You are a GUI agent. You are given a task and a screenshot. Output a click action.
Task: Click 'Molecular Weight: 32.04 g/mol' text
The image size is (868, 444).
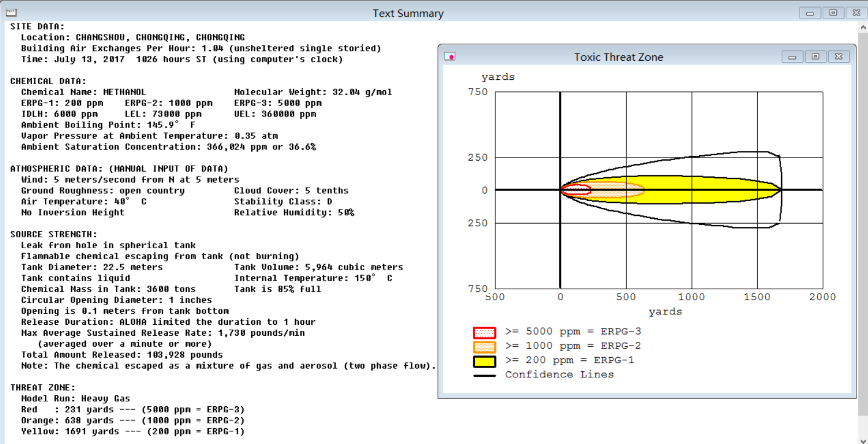coord(313,92)
